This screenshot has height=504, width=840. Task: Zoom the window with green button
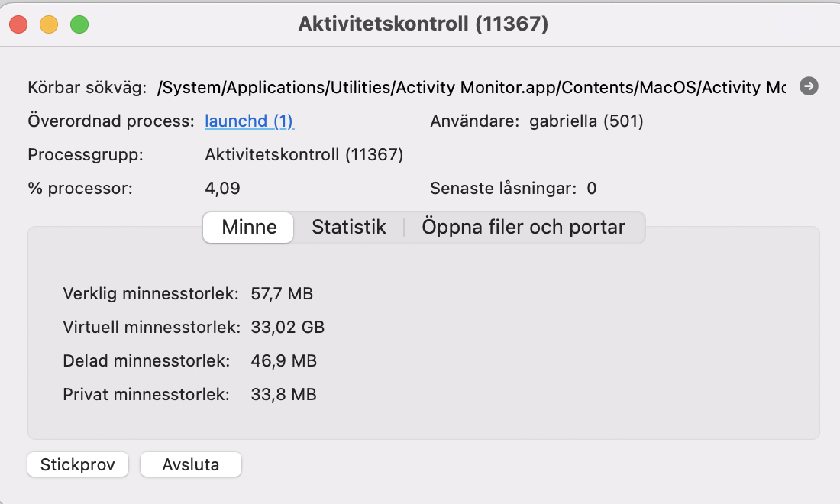click(79, 24)
